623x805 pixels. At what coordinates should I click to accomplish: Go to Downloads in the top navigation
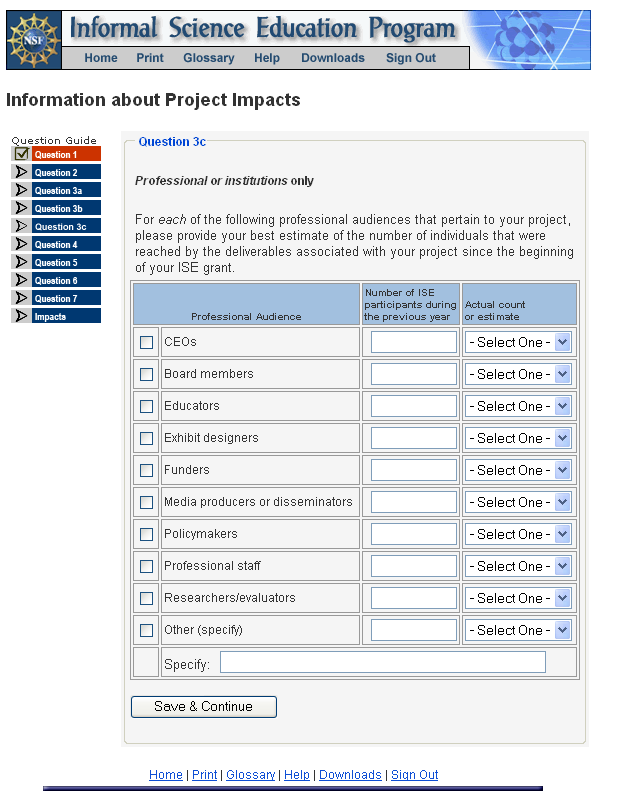[333, 58]
